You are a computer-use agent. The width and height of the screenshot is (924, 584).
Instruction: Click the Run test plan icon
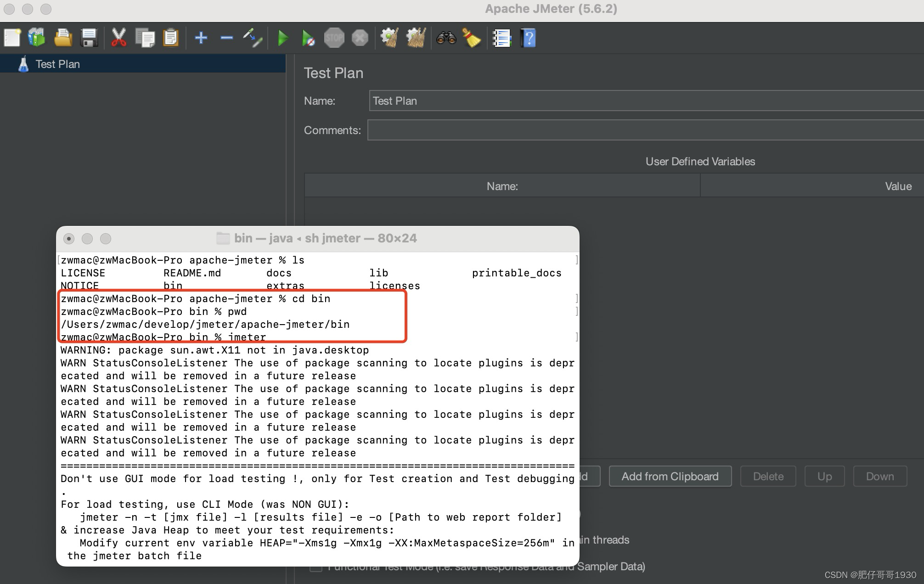click(x=282, y=38)
